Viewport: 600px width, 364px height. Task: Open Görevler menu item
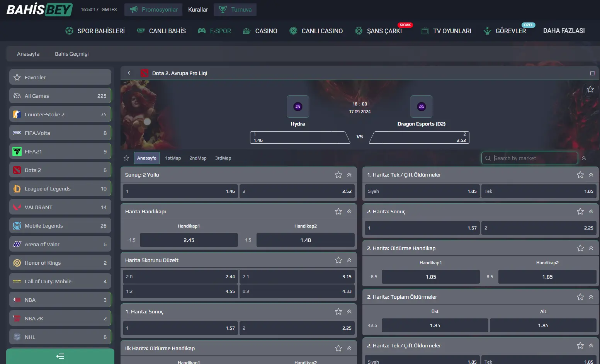coord(505,31)
